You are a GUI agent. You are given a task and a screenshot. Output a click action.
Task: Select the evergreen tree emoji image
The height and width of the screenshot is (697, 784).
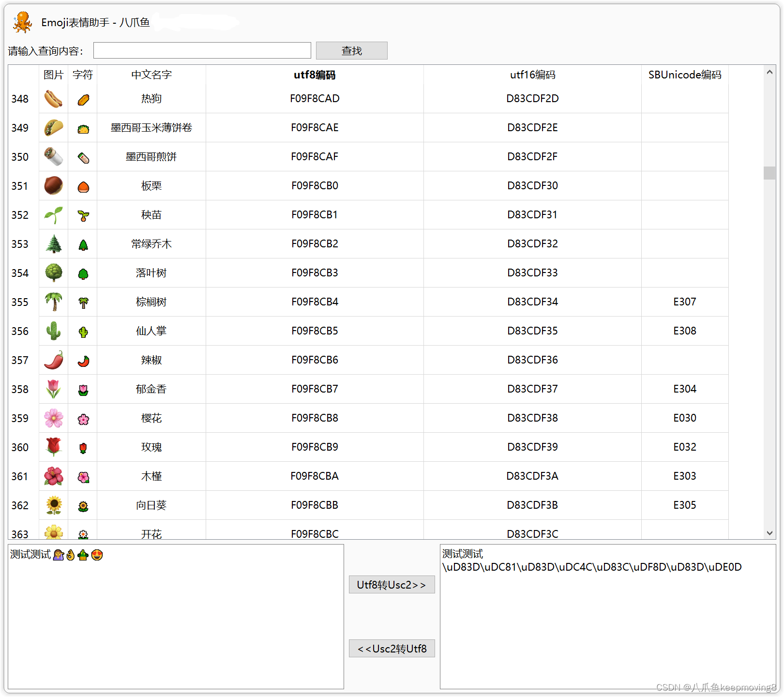[53, 244]
